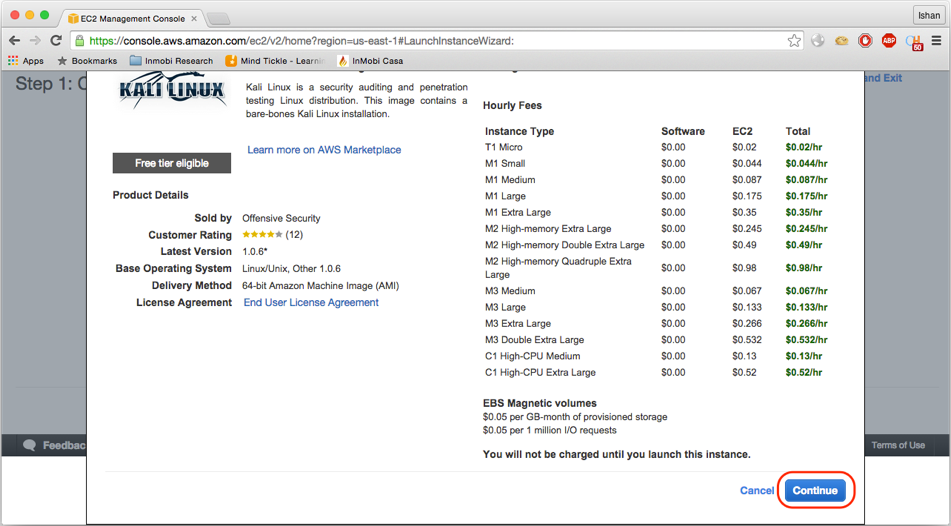This screenshot has height=526, width=951.
Task: Click the 64-bit Amazon Machine Image text
Action: [320, 285]
